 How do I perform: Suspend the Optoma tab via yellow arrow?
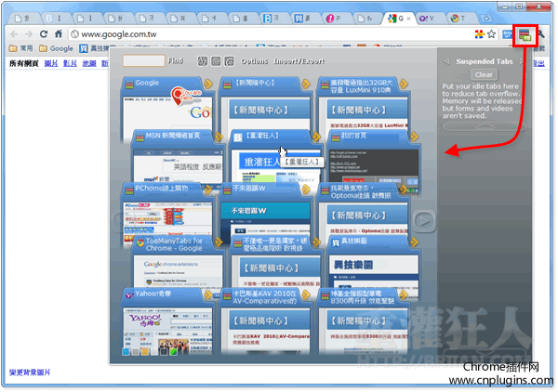tap(404, 189)
